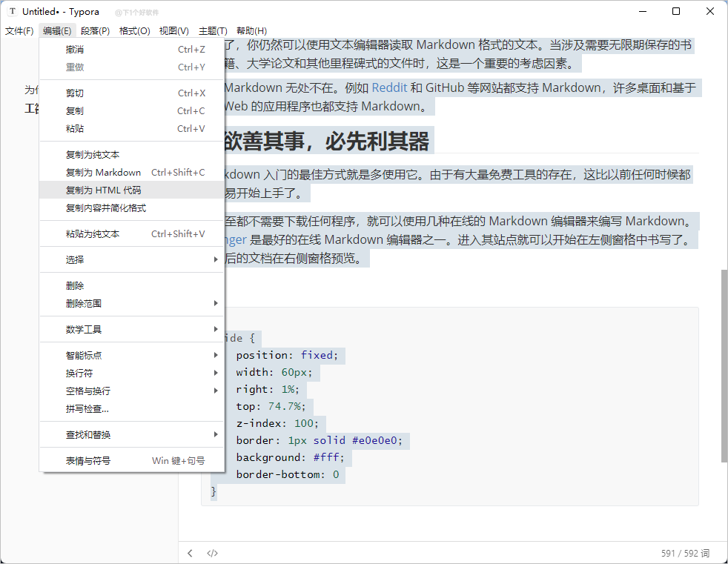Select 粘贴为纯文本 option

(93, 234)
